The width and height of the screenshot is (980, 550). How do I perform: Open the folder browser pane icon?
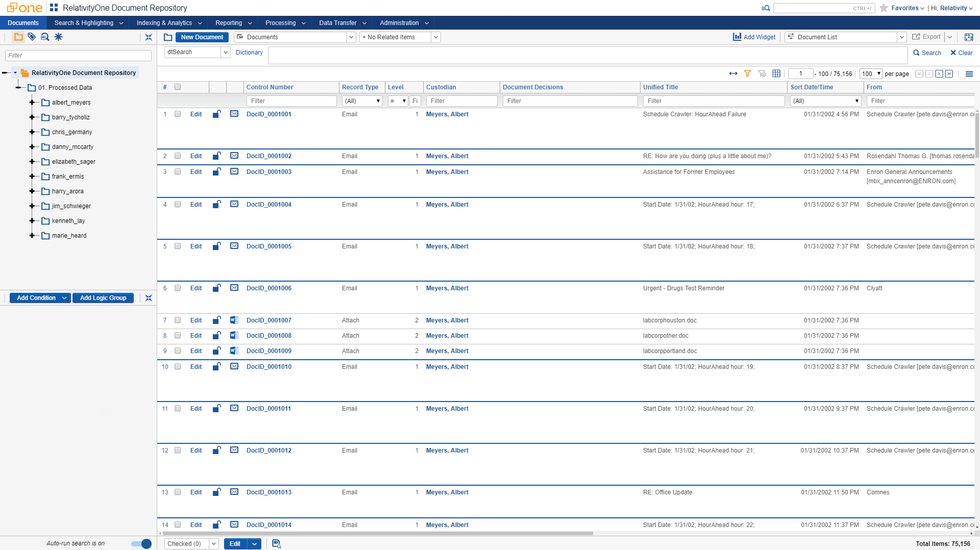coord(18,37)
